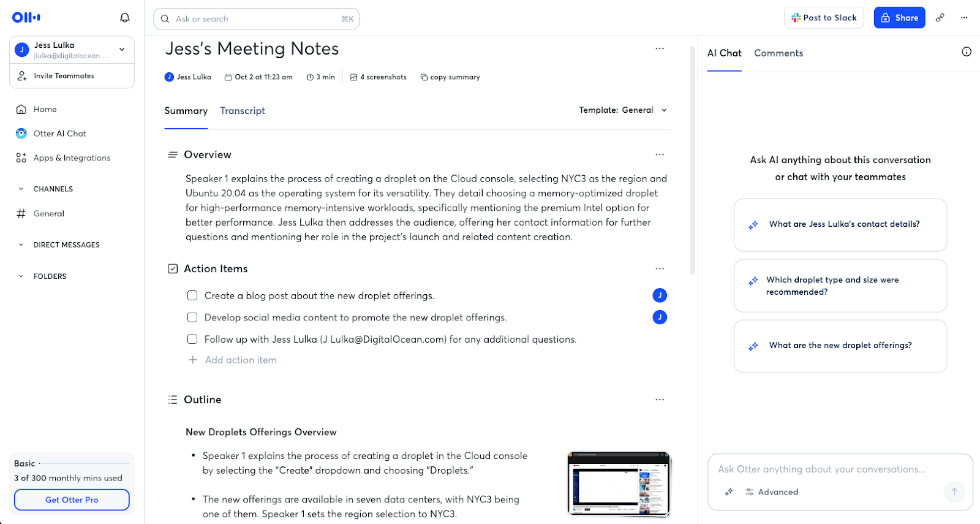The image size is (980, 524).
Task: Click the Get Otter Pro button
Action: (72, 499)
